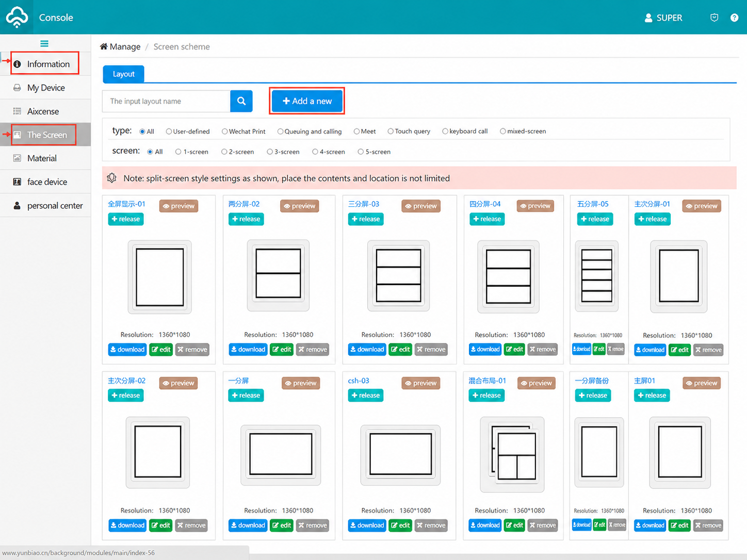
Task: Click the search magnifier button
Action: coord(241,101)
